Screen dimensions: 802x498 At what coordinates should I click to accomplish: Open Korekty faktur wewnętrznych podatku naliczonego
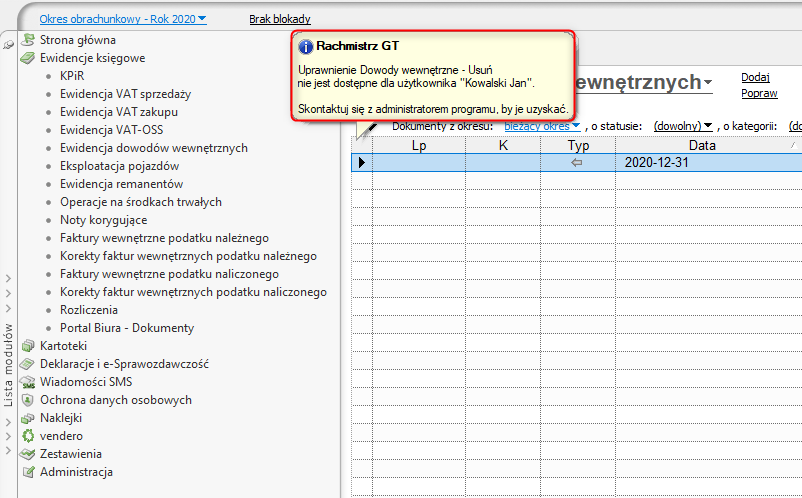(x=193, y=292)
